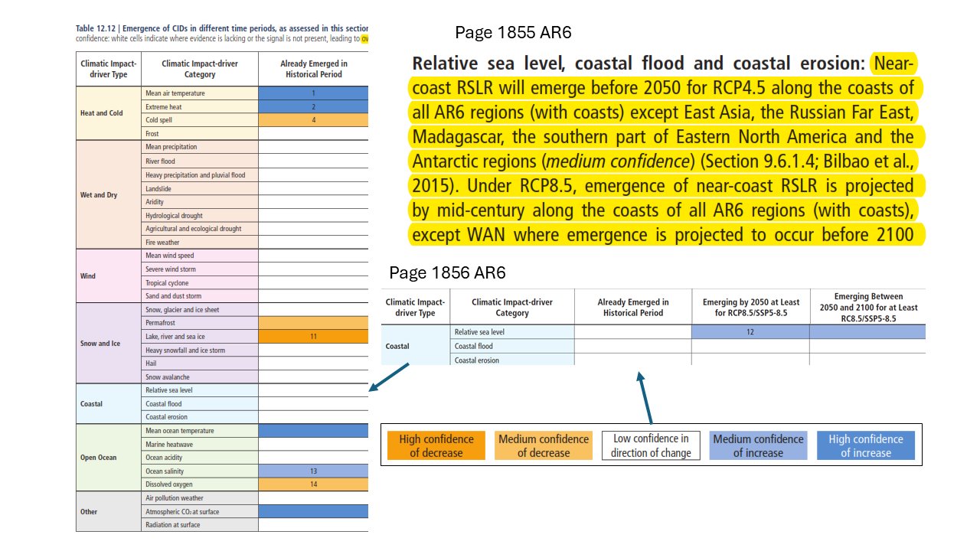980x551 pixels.
Task: Click the "Emerging by 2050" column header
Action: click(750, 307)
